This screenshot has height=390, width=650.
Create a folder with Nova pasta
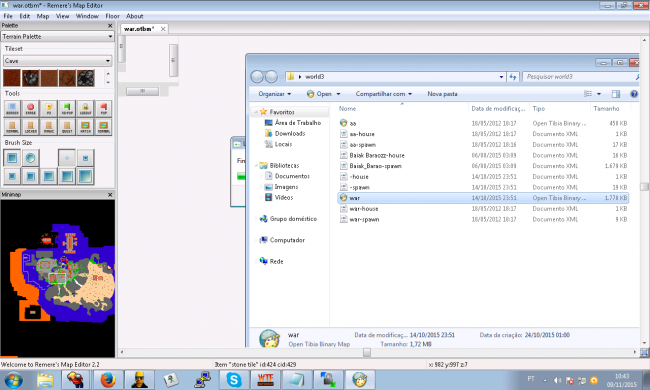click(442, 94)
